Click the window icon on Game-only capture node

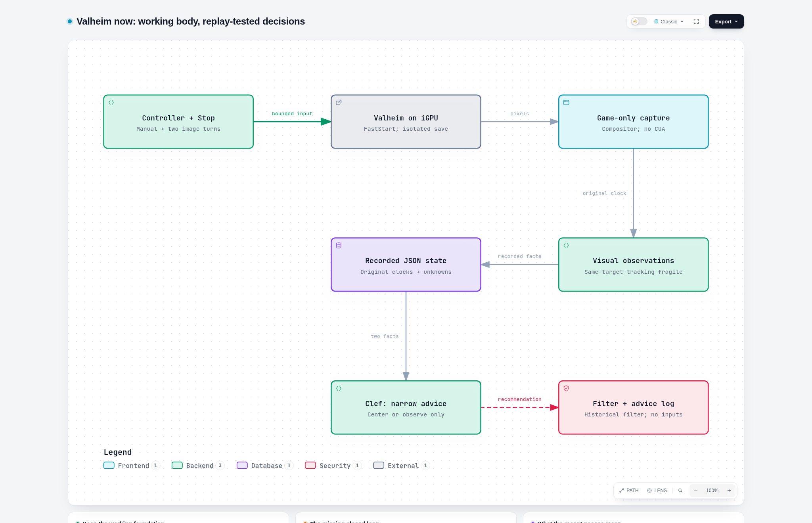(567, 103)
